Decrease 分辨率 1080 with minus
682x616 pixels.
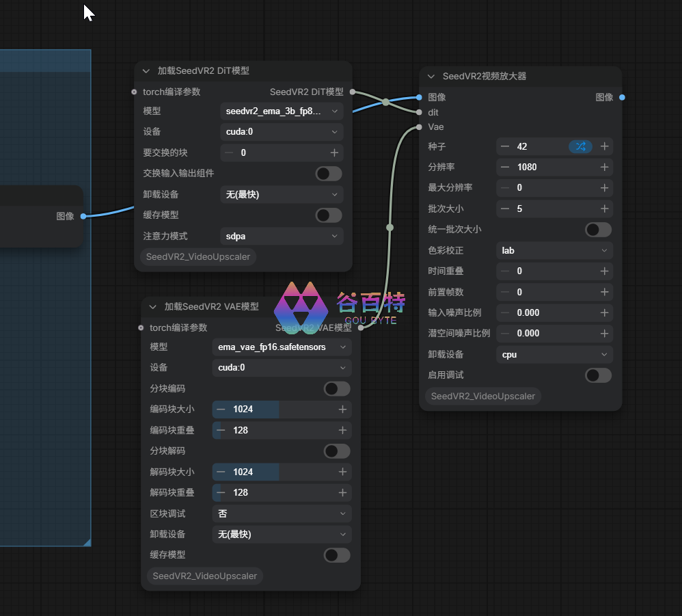tap(505, 167)
